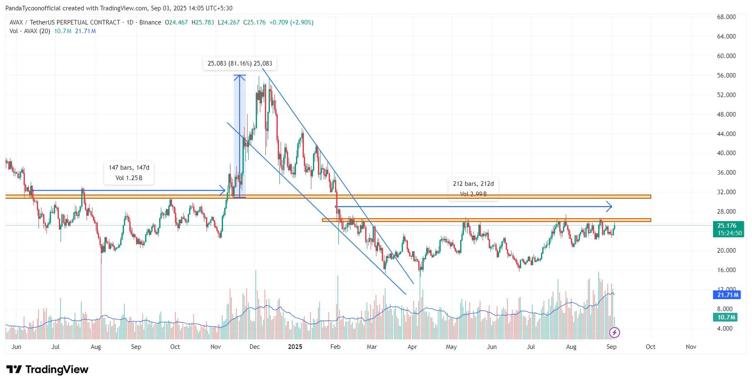The height and width of the screenshot is (385, 752).
Task: Select the blue shaded price range rectangle
Action: coord(240,136)
